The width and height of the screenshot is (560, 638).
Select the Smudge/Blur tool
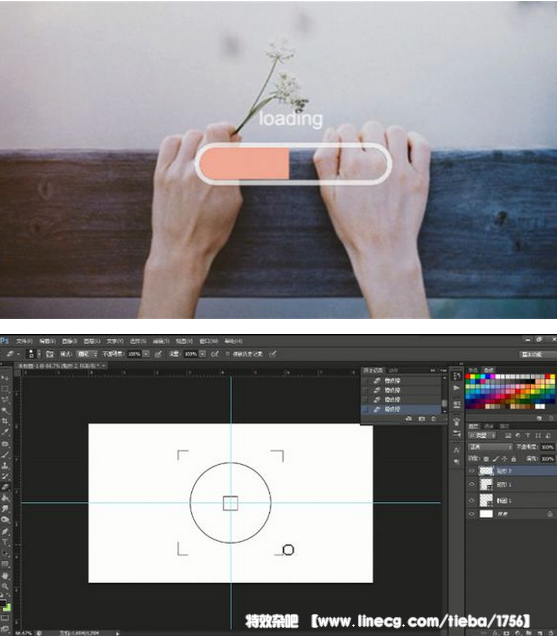[5, 509]
